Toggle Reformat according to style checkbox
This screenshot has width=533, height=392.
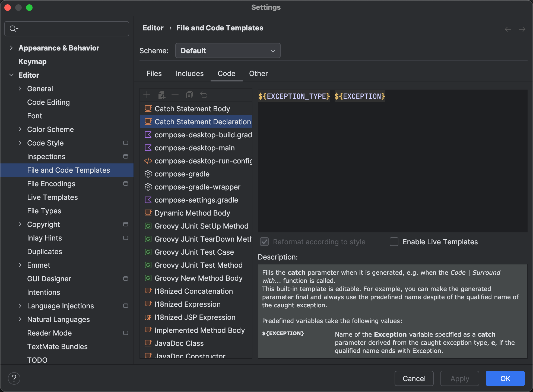(264, 242)
